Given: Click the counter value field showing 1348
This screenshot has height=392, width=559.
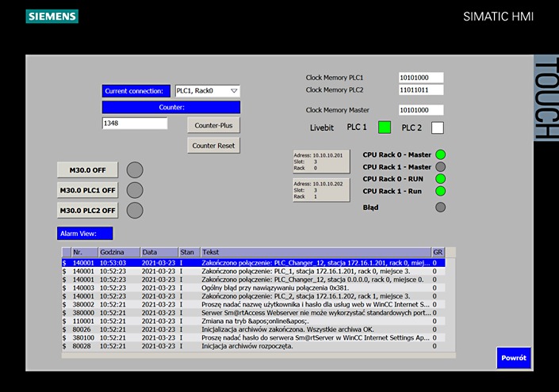Looking at the screenshot, I should [135, 124].
